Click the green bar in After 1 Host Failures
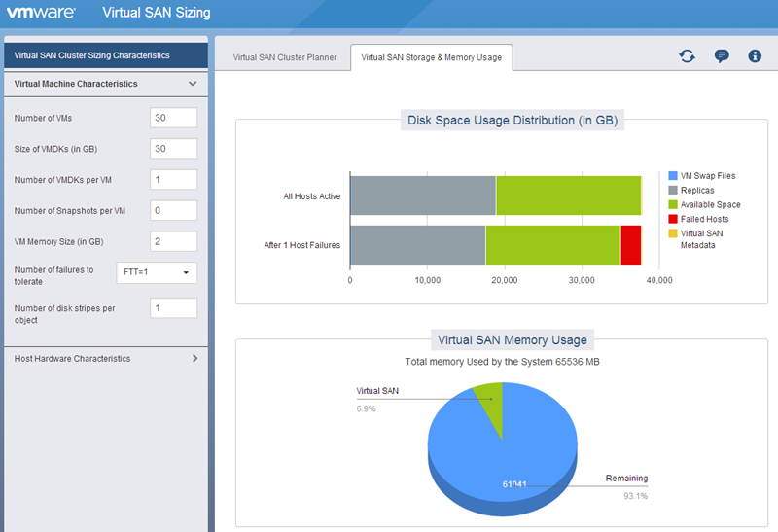The image size is (778, 532). click(553, 245)
